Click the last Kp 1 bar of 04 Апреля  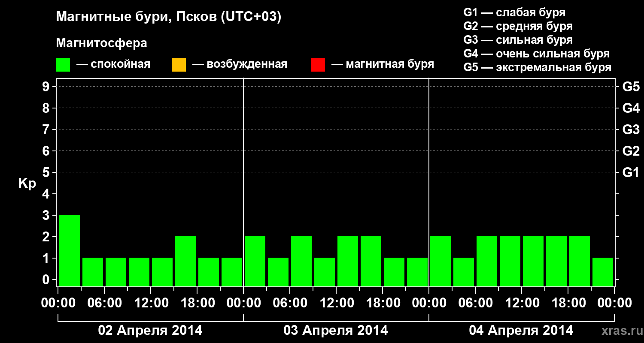coord(603,272)
